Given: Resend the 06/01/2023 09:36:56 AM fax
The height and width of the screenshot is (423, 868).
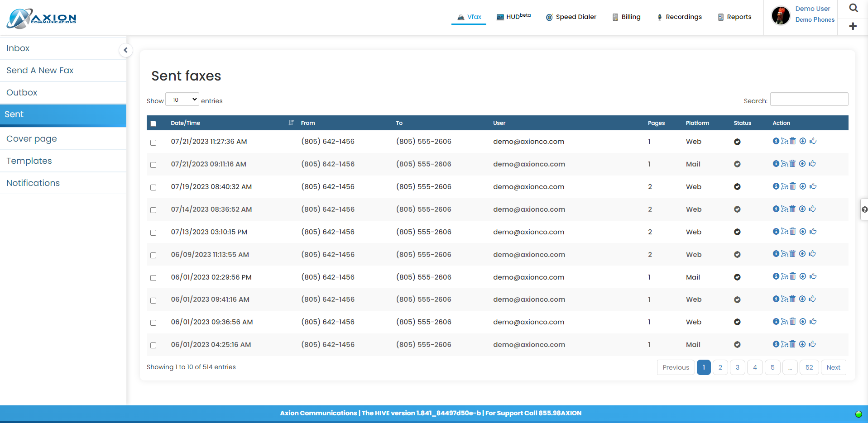Looking at the screenshot, I should coord(785,322).
